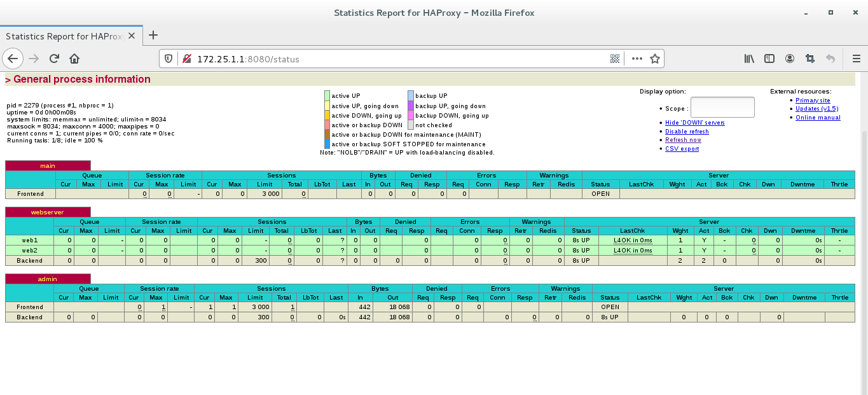This screenshot has height=395, width=868.
Task: Click the 'main' proxy name header
Action: pyautogui.click(x=48, y=165)
